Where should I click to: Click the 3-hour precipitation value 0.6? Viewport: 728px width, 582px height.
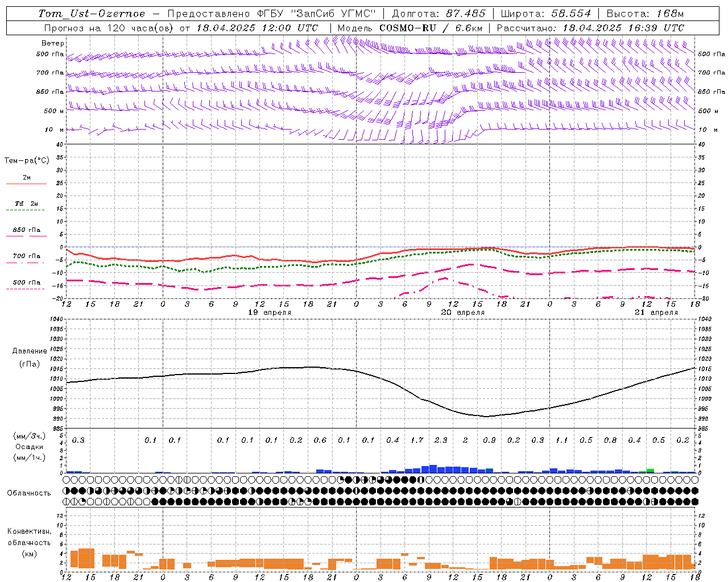tap(320, 440)
